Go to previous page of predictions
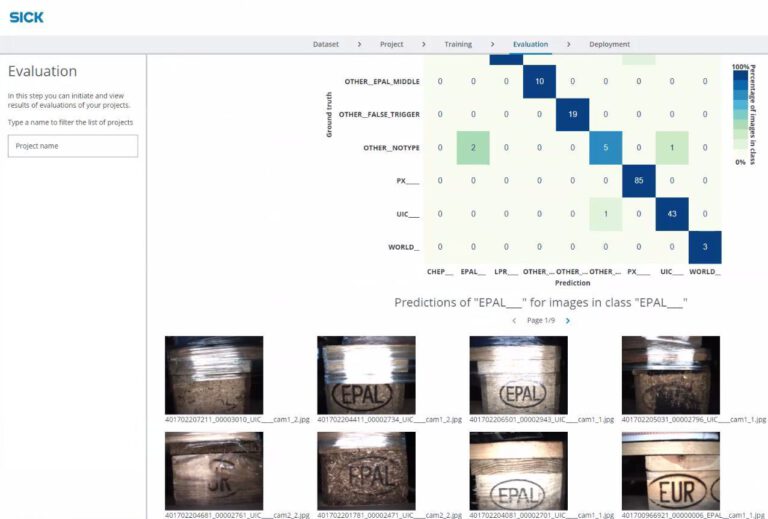Image resolution: width=768 pixels, height=519 pixels. tap(514, 321)
